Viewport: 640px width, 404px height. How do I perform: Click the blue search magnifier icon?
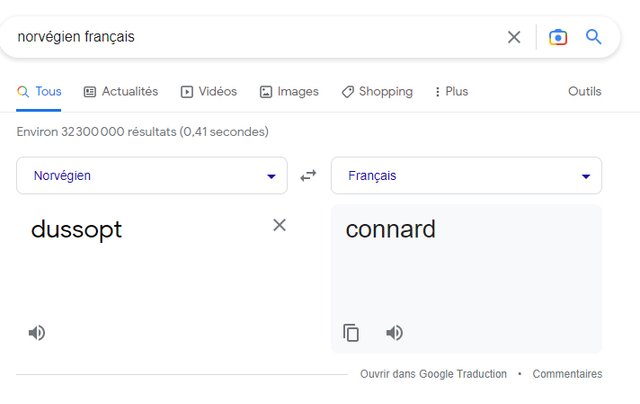click(594, 37)
